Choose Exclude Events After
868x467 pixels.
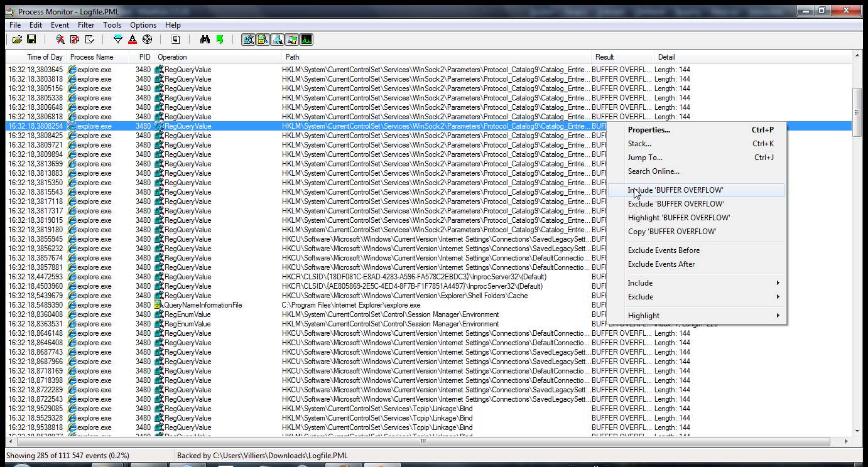[x=697, y=264]
